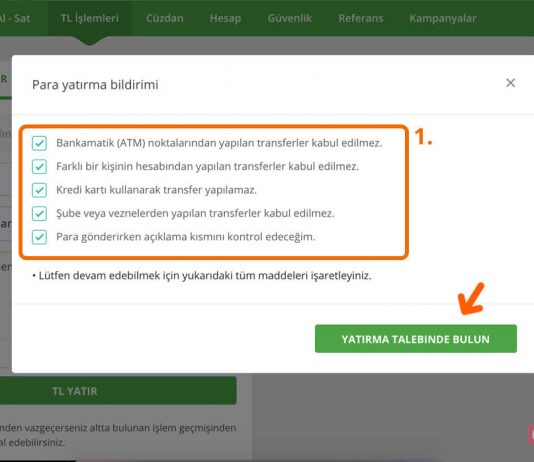Select the Al - Sat menu item

pyautogui.click(x=15, y=18)
